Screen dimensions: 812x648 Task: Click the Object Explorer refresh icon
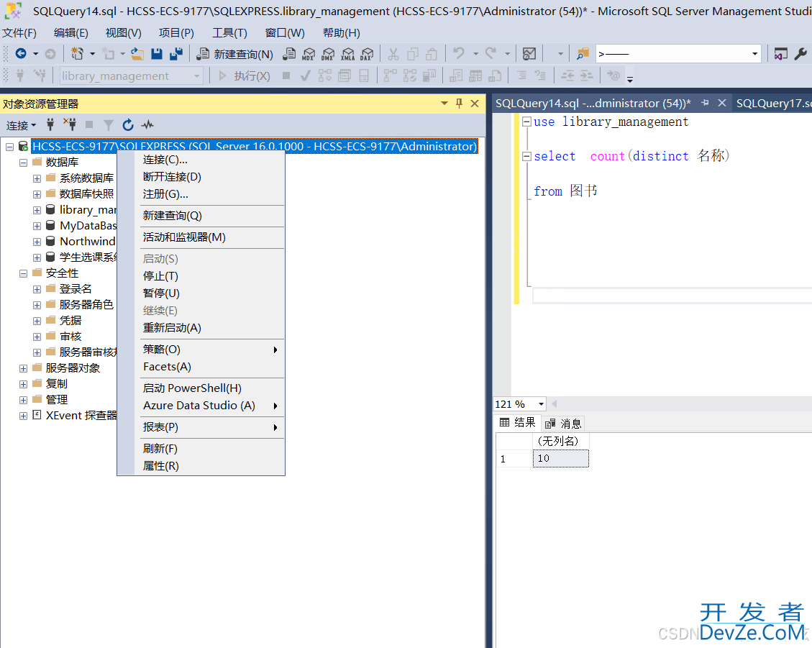[x=128, y=125]
